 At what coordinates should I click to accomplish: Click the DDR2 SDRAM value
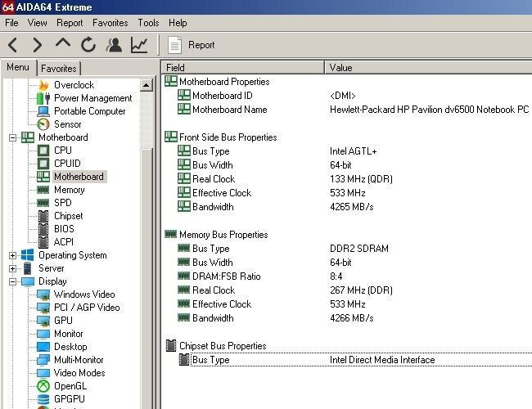[x=359, y=248]
